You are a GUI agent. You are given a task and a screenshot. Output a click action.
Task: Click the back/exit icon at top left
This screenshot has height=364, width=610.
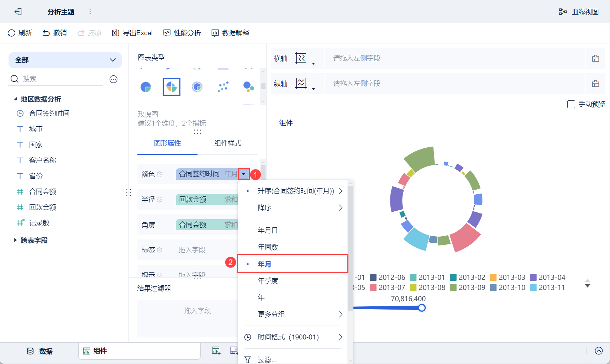pyautogui.click(x=18, y=12)
